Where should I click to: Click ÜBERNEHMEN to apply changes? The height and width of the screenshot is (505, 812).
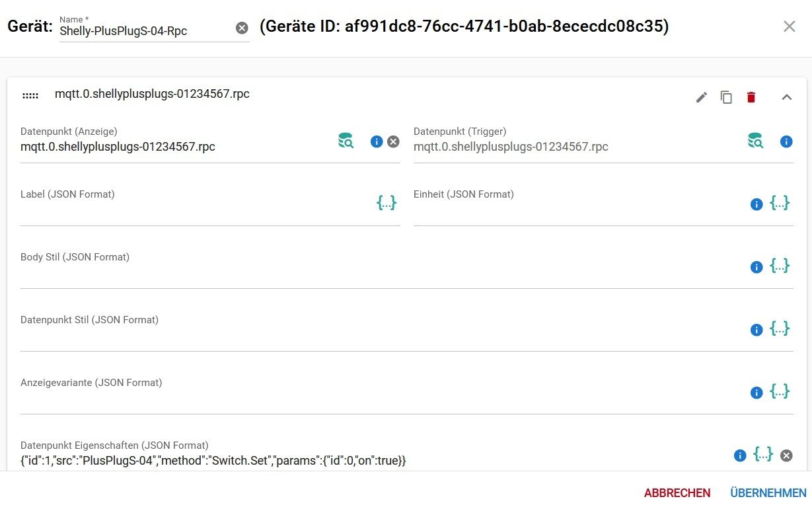click(768, 493)
